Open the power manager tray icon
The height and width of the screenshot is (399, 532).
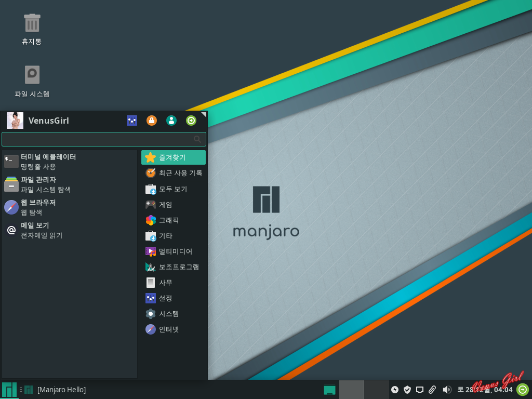(395, 390)
